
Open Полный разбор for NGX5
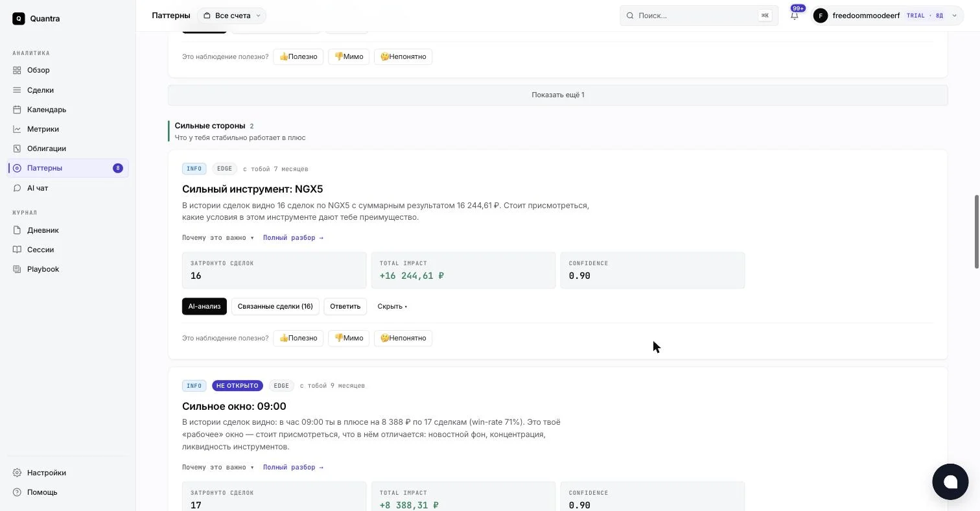[293, 238]
